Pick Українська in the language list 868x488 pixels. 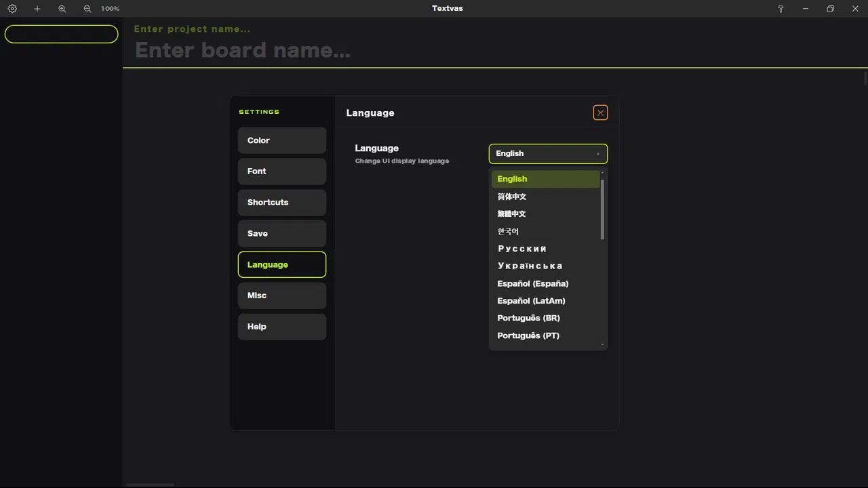pos(545,266)
